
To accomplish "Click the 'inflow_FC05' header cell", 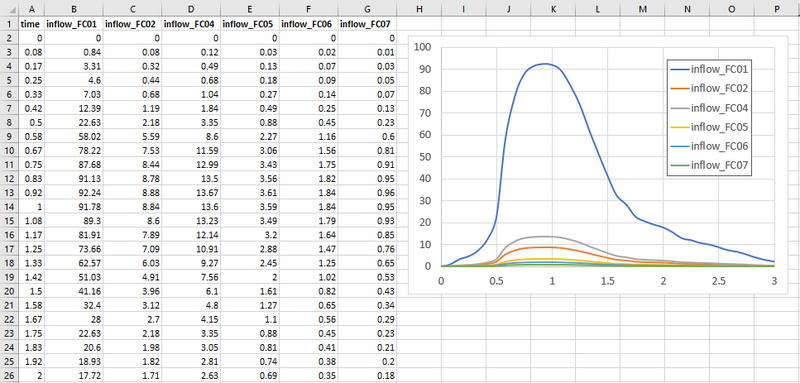I will [x=250, y=24].
